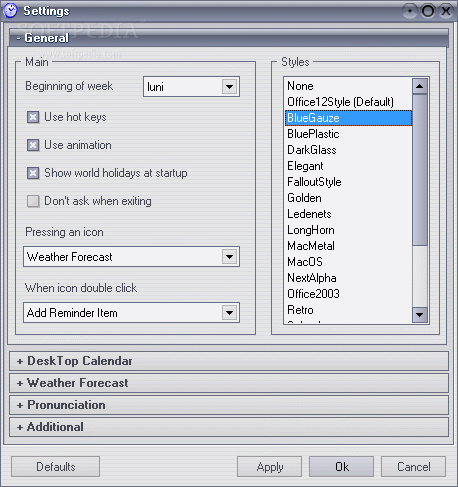Open the When icon double click dropdown
The height and width of the screenshot is (487, 458).
point(229,313)
